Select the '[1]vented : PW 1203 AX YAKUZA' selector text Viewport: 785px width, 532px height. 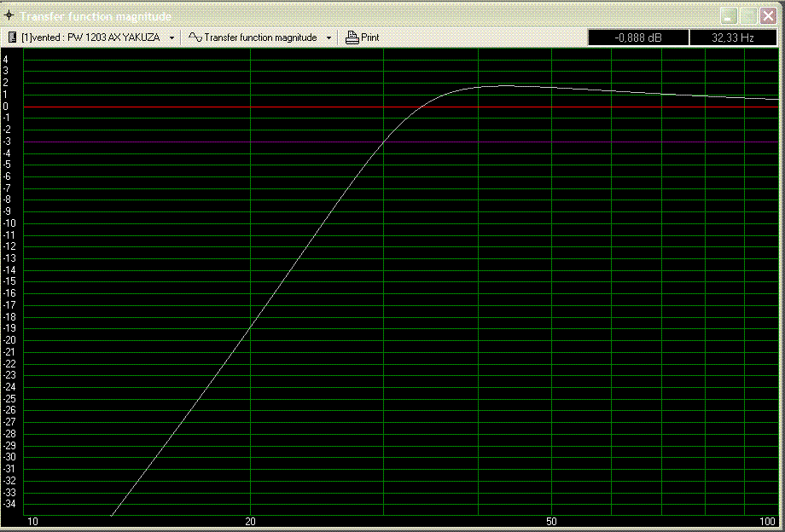90,38
